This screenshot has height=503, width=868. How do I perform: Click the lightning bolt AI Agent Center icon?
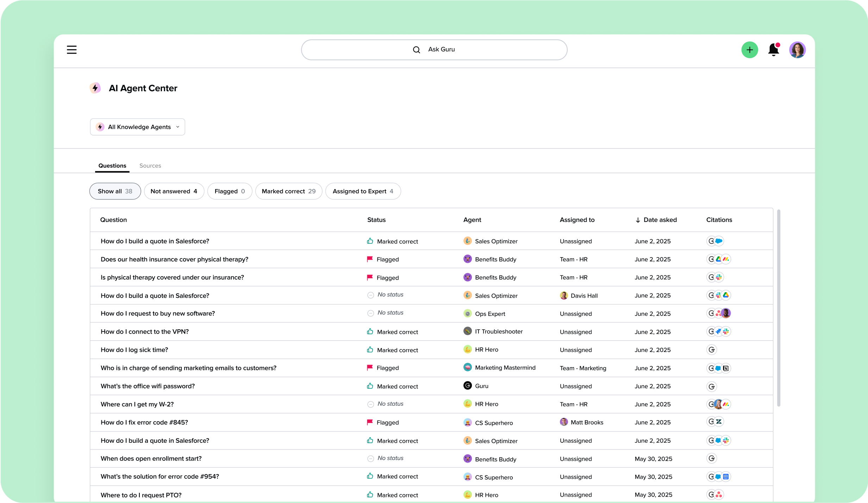tap(95, 88)
